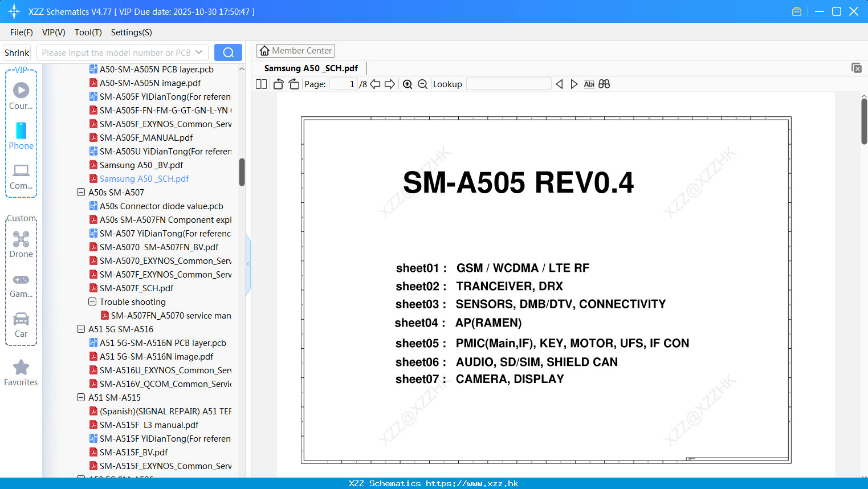Open A50s Connector diode value.pcb
This screenshot has width=868, height=489.
pyautogui.click(x=156, y=206)
